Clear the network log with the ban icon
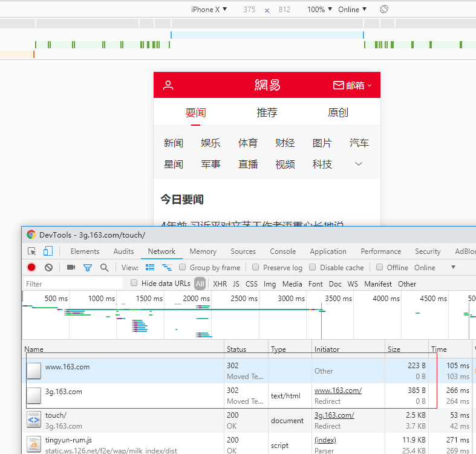Viewport: 476px width, 454px height. tap(48, 267)
